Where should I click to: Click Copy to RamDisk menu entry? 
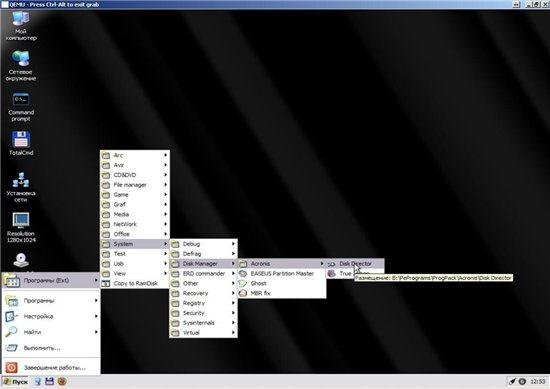point(135,283)
